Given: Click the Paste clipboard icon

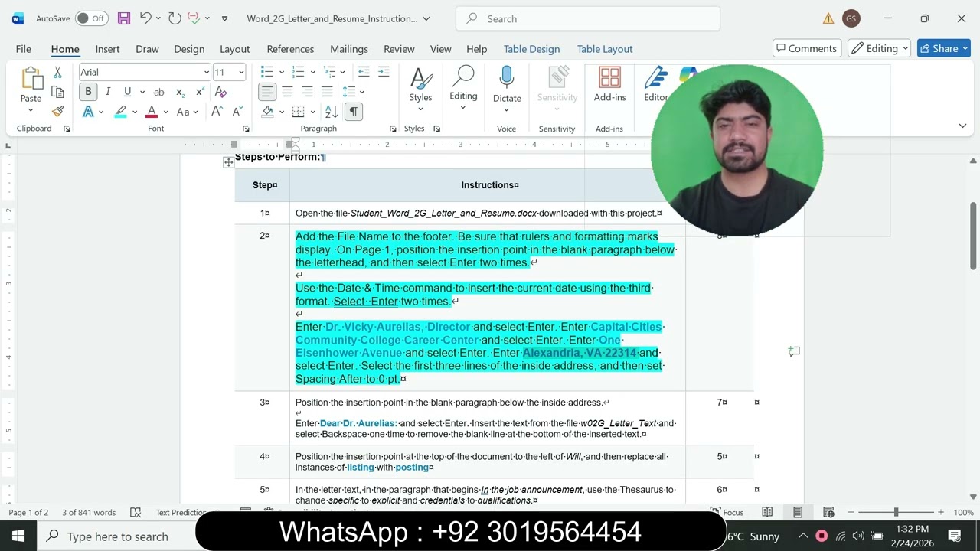Looking at the screenshot, I should pos(31,79).
